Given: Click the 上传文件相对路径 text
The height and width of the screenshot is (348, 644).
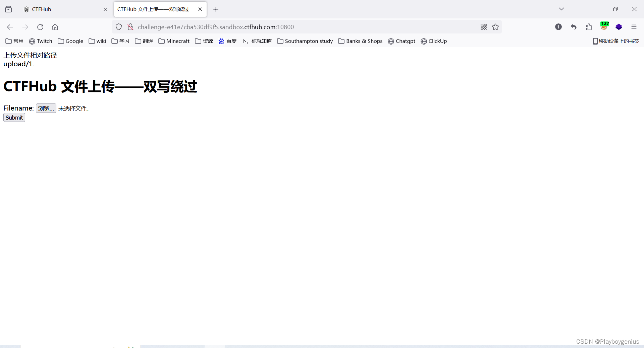Looking at the screenshot, I should 30,55.
